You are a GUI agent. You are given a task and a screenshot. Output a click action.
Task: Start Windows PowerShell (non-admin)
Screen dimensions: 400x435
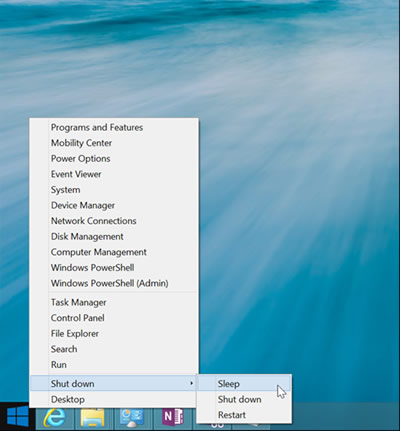click(x=114, y=268)
